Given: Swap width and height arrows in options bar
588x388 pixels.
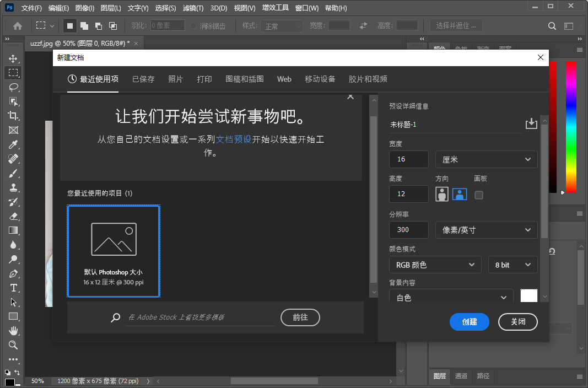Looking at the screenshot, I should point(363,25).
